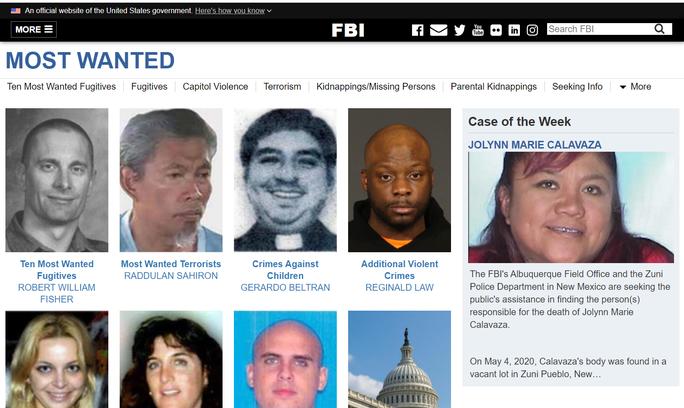Image resolution: width=684 pixels, height=408 pixels.
Task: Expand the More dropdown in navigation
Action: [x=635, y=86]
